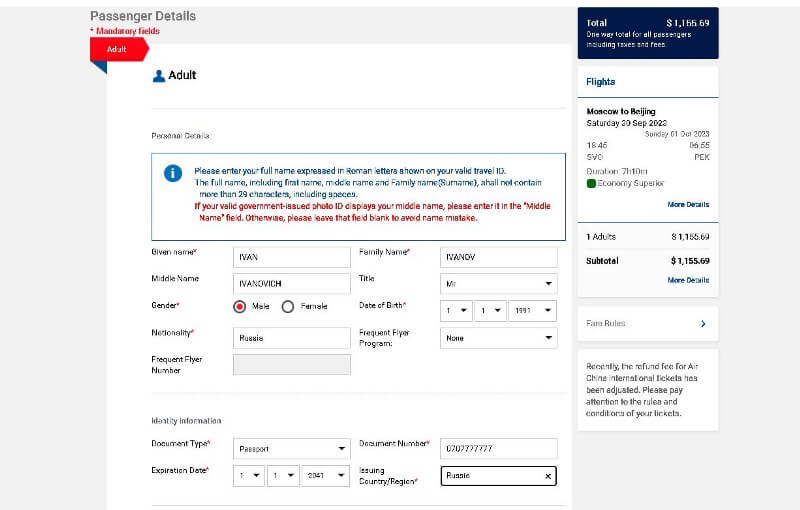The height and width of the screenshot is (510, 800).
Task: Open More Details link under Subtotal
Action: [x=688, y=280]
